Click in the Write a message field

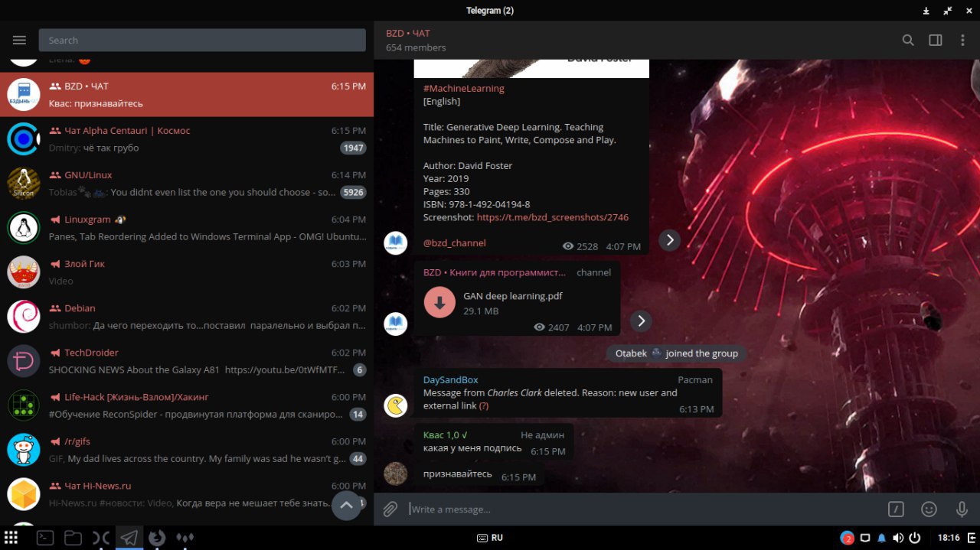pos(643,509)
